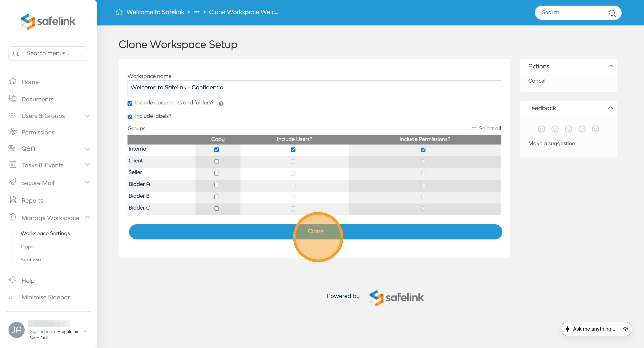Click the home icon in breadcrumb
The image size is (644, 348).
pyautogui.click(x=119, y=12)
